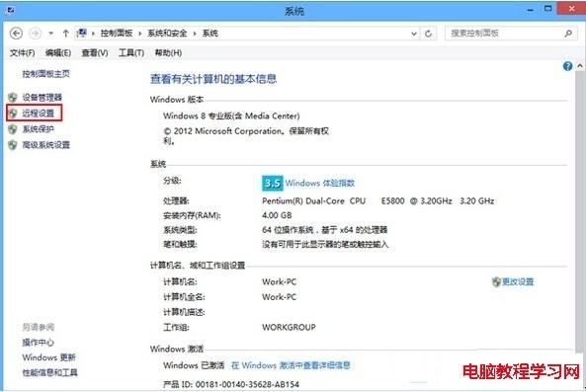Viewport: 586px width, 392px height.
Task: Open 设备管理器 link
Action: pos(42,98)
